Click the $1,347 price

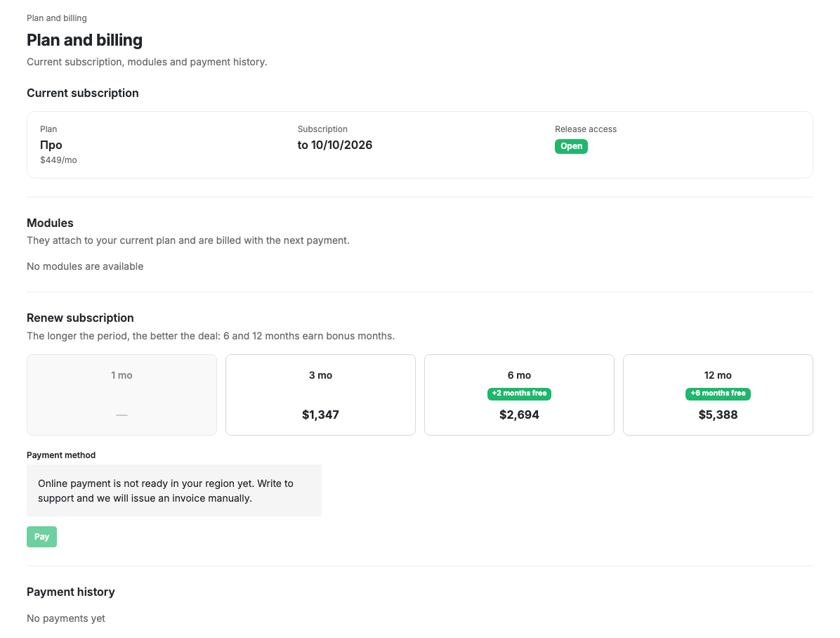coord(320,415)
